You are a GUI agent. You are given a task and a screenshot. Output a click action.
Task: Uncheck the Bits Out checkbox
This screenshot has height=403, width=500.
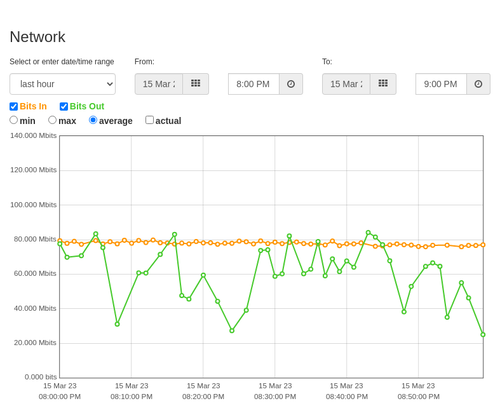64,106
